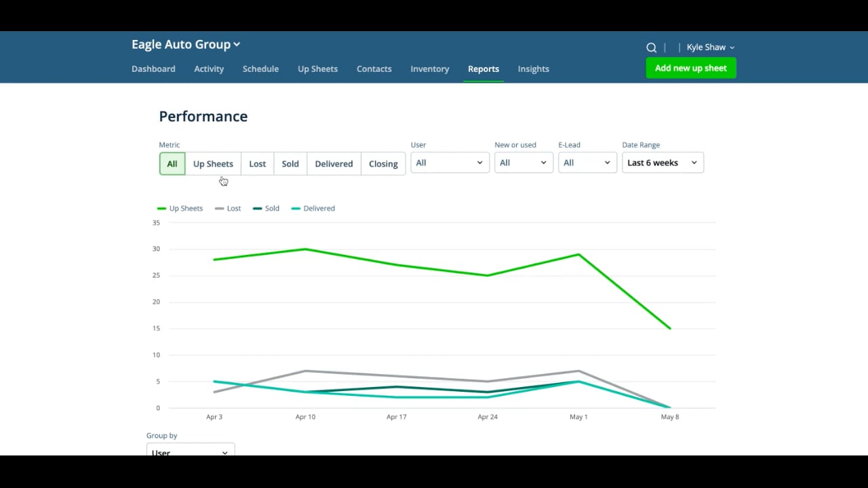Go to Contacts in the navigation
Viewport: 868px width, 488px height.
coord(374,69)
